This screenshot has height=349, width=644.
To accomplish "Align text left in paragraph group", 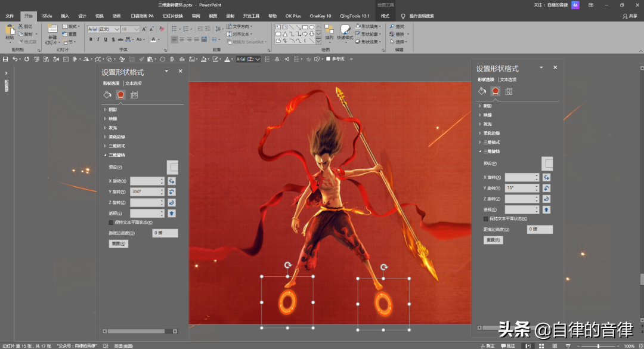I will pos(174,39).
